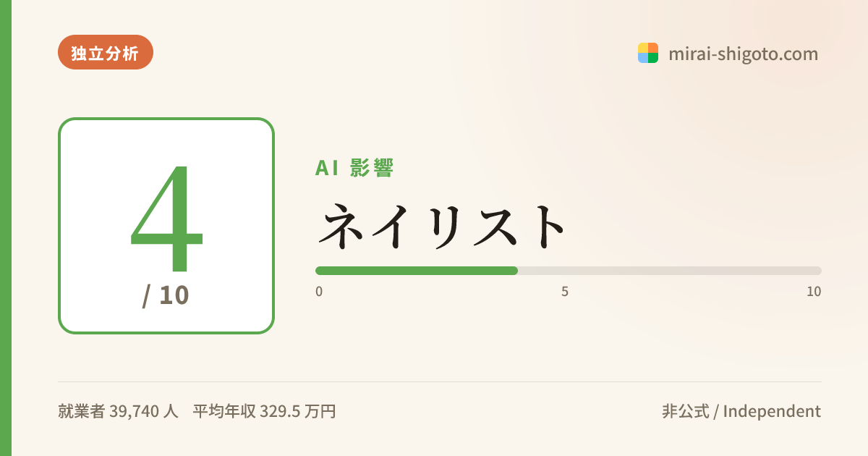Click the 非公式 / Independent footer text
The height and width of the screenshot is (456, 868).
tap(741, 412)
